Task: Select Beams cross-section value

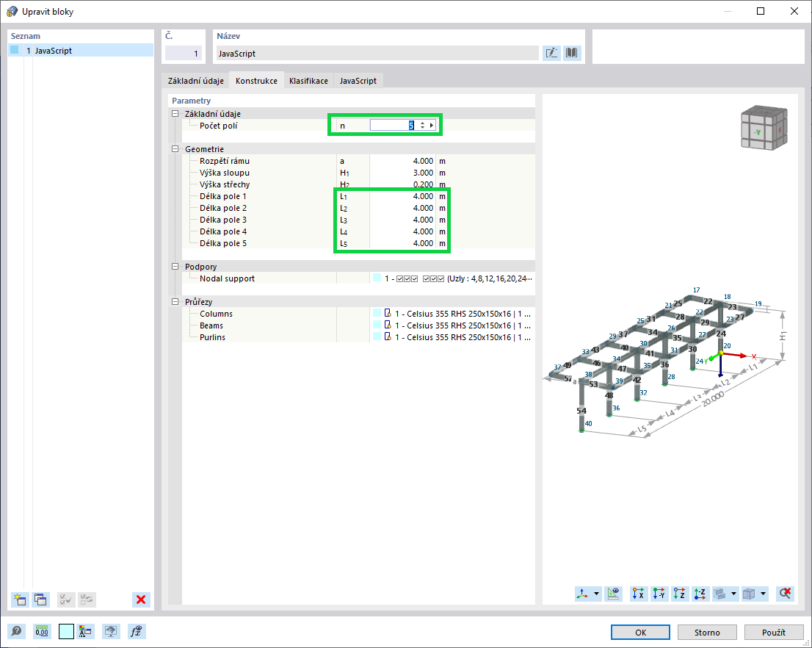Action: tap(452, 325)
